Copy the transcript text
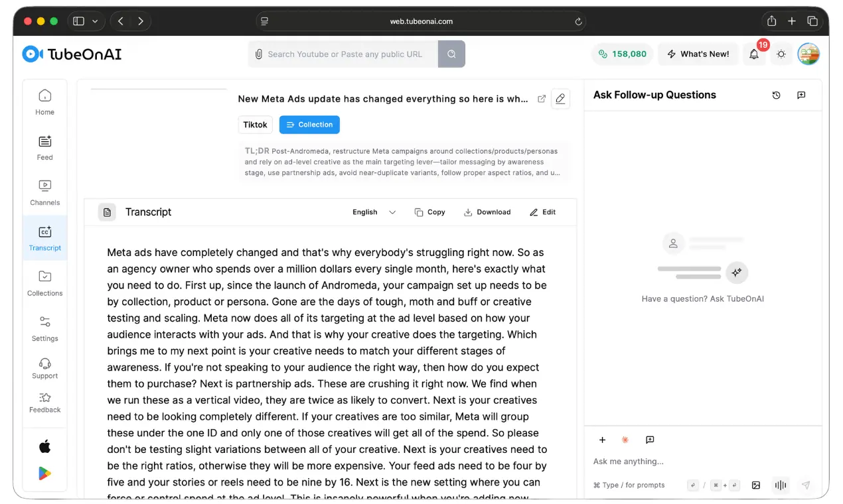The width and height of the screenshot is (843, 504). pyautogui.click(x=429, y=212)
